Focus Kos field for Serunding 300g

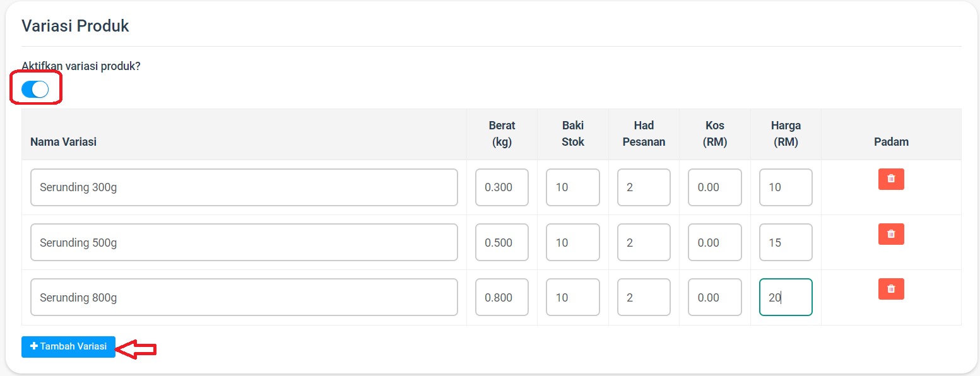pyautogui.click(x=715, y=187)
